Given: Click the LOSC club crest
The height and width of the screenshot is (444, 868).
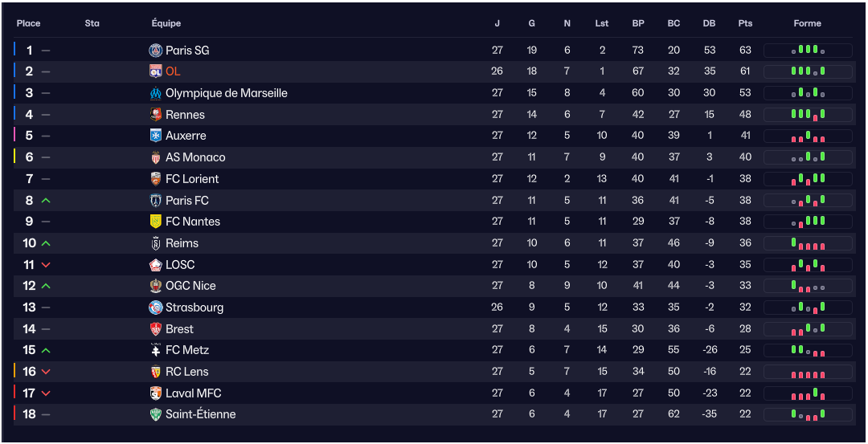Looking at the screenshot, I should (156, 265).
